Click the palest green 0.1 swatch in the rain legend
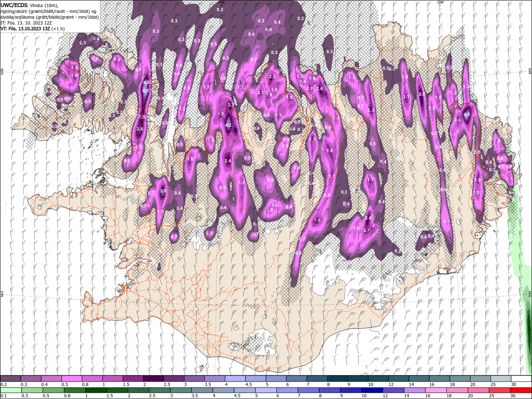The height and width of the screenshot is (399, 532). click(10, 390)
